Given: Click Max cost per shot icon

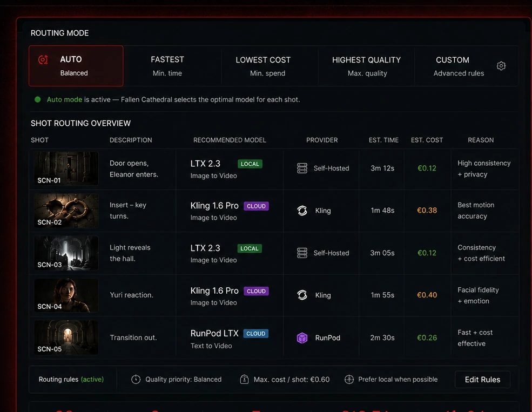Looking at the screenshot, I should click(x=244, y=380).
